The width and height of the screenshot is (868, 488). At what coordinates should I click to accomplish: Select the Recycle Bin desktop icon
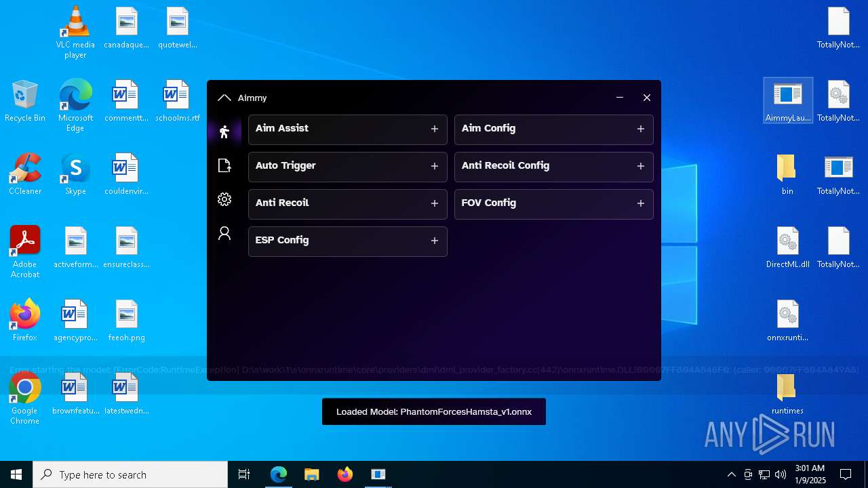[x=25, y=101]
